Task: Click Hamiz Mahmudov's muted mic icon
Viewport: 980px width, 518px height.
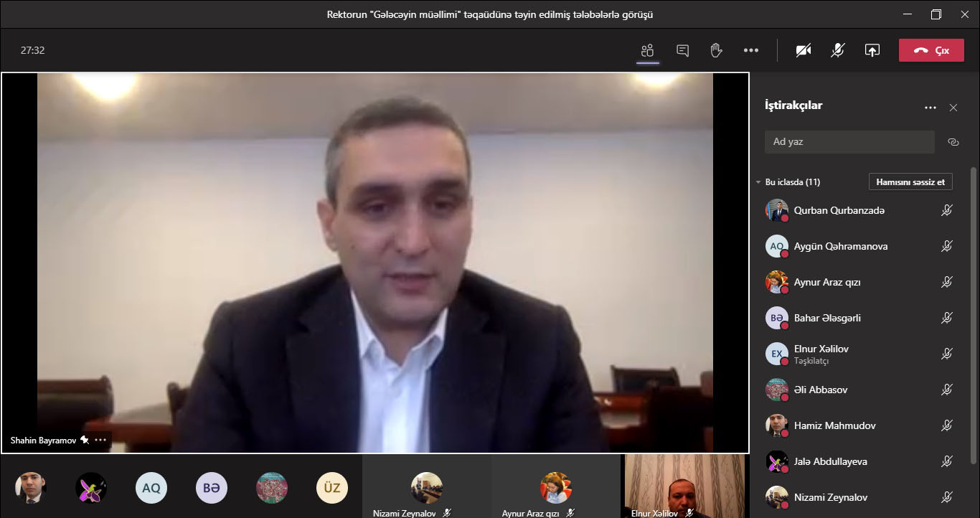Action: pyautogui.click(x=947, y=425)
